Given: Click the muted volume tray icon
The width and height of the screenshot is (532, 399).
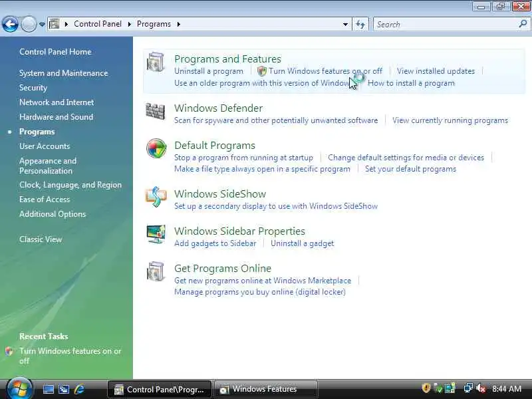Looking at the screenshot, I should (480, 388).
